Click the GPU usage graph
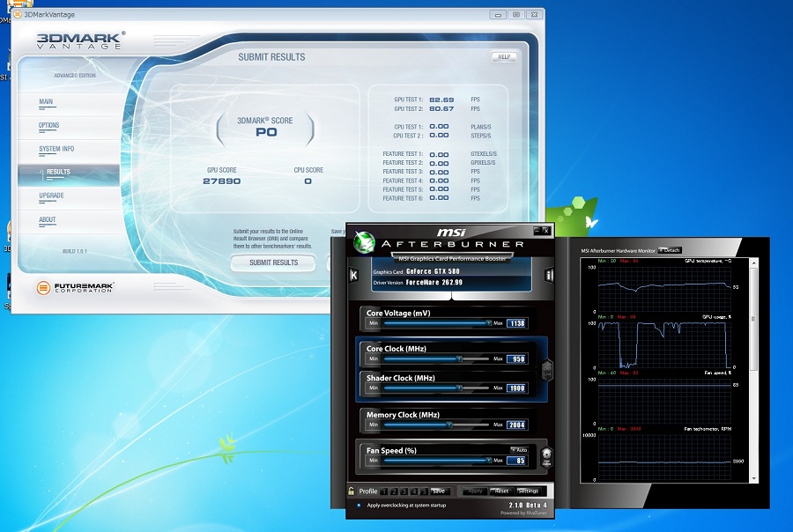This screenshot has width=793, height=532. click(665, 344)
